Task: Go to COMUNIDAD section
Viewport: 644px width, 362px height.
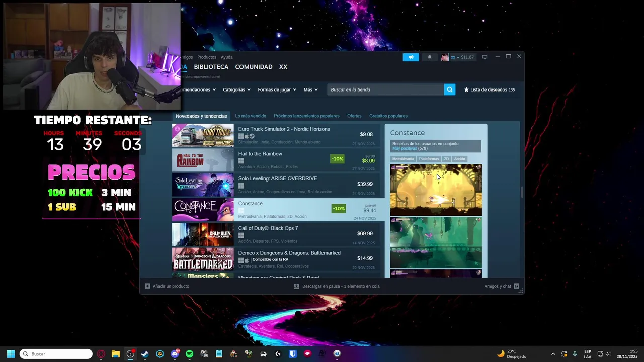Action: [254, 67]
